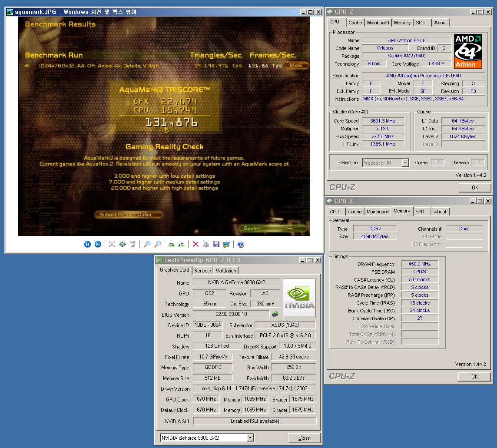497x448 pixels.
Task: Open SPD tab in CPU-Z processor window
Action: point(420,23)
